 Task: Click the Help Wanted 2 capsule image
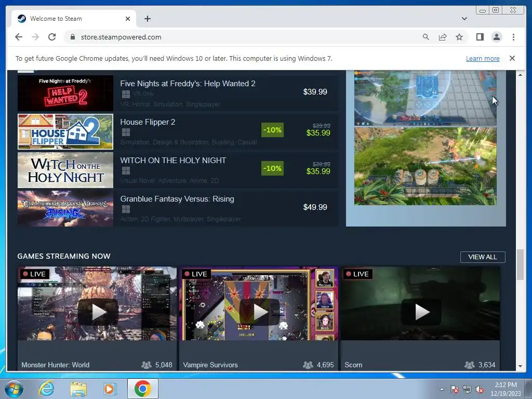[65, 93]
